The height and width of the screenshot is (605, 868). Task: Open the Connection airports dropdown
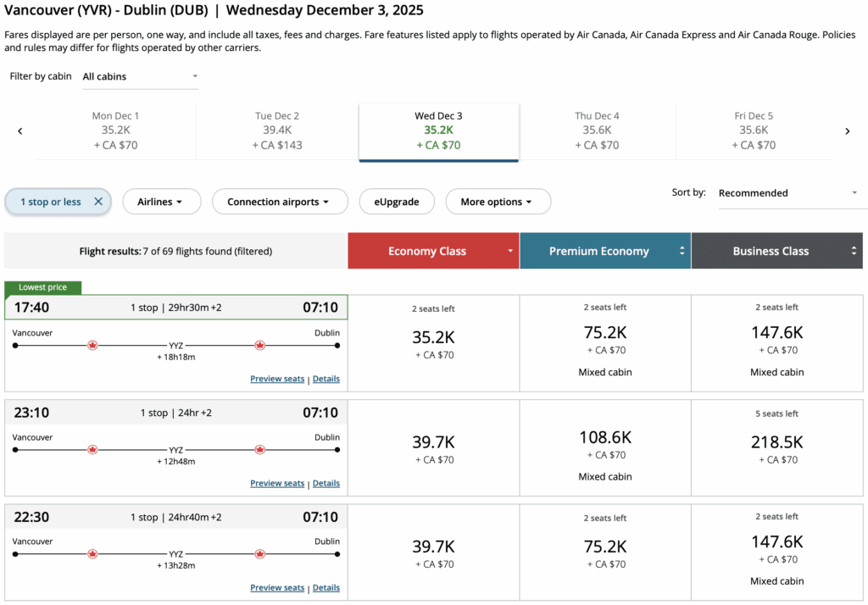pos(280,202)
